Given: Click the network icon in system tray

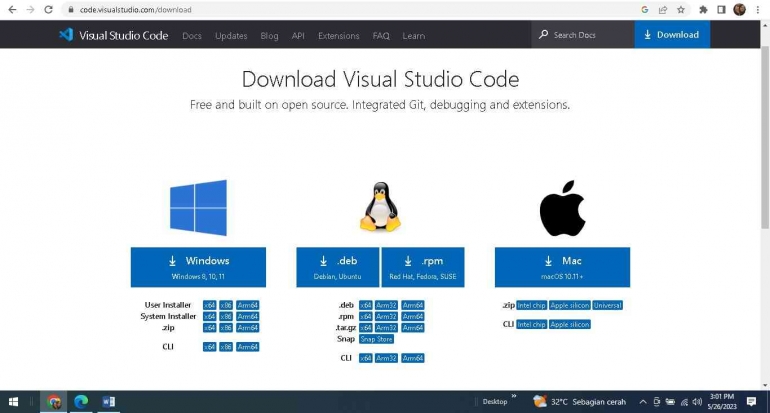Looking at the screenshot, I should 684,402.
